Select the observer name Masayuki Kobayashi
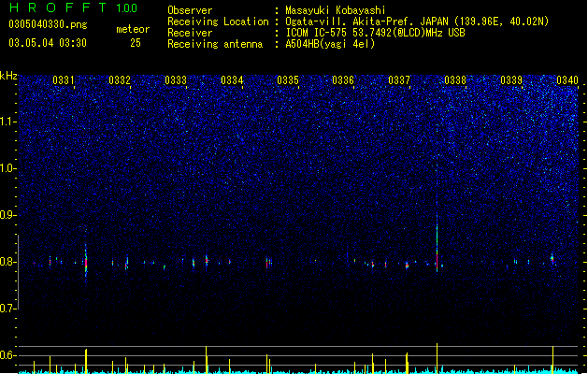588x374 pixels. point(336,10)
